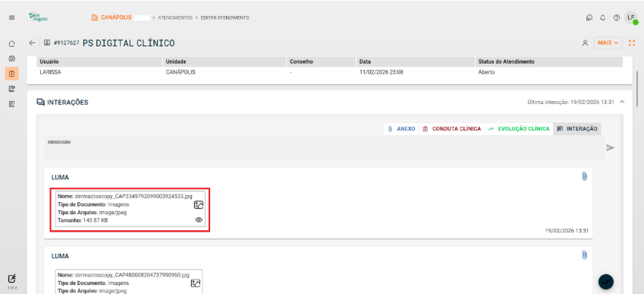The width and height of the screenshot is (644, 294).
Task: Toggle fullscreen icon beside MAIS
Action: (x=632, y=43)
